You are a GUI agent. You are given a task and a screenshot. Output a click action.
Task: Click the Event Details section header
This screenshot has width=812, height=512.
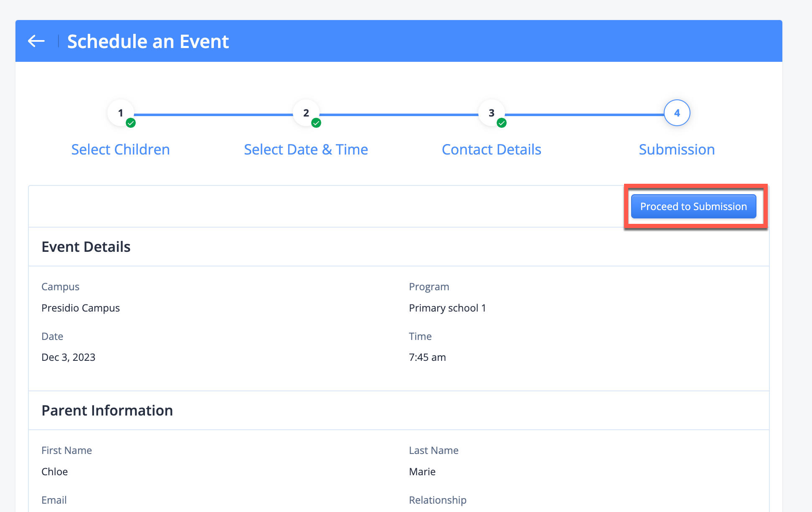86,246
